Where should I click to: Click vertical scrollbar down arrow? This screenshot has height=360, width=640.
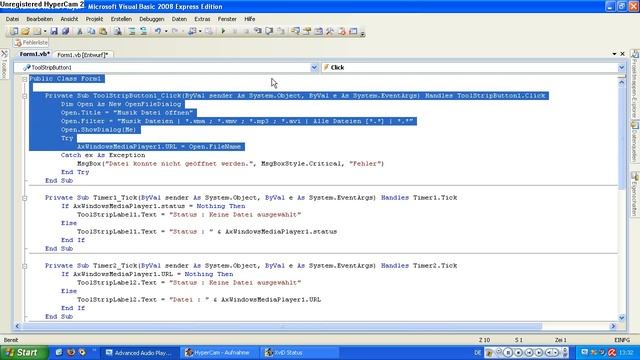click(x=622, y=318)
